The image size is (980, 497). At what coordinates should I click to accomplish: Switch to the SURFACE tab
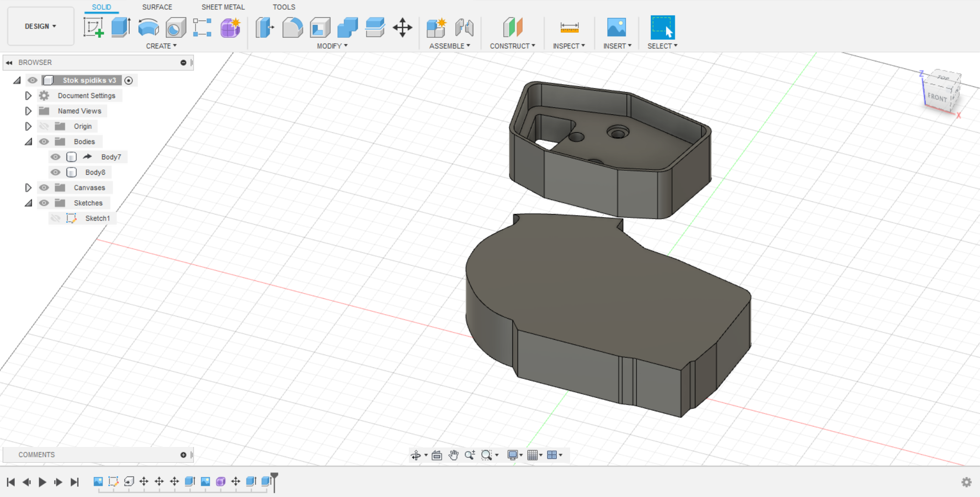point(157,7)
